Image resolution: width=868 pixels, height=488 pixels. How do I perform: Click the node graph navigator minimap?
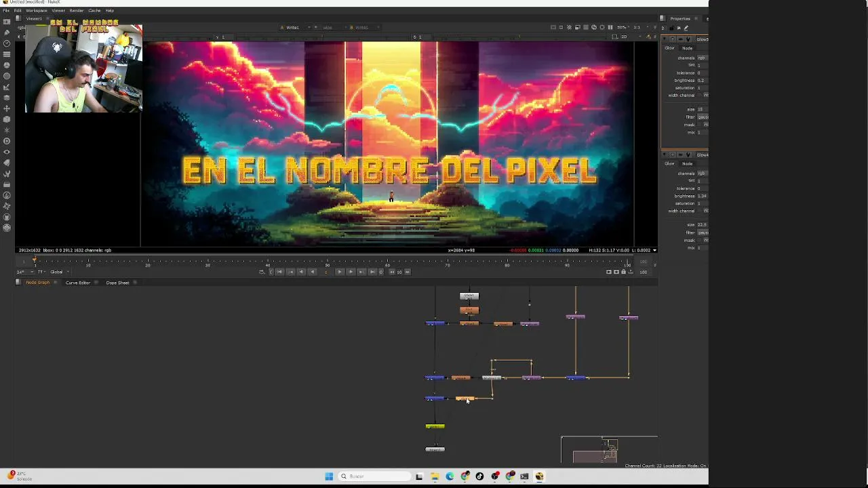609,450
